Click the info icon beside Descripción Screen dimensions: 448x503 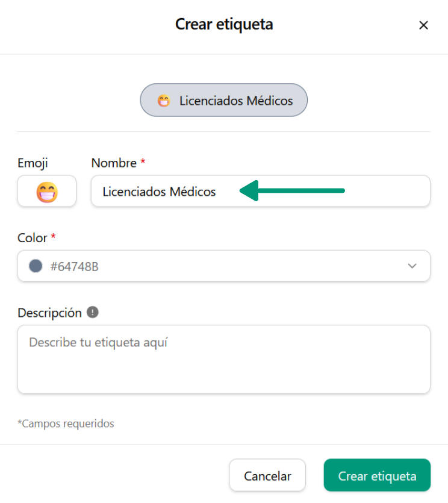pyautogui.click(x=92, y=313)
